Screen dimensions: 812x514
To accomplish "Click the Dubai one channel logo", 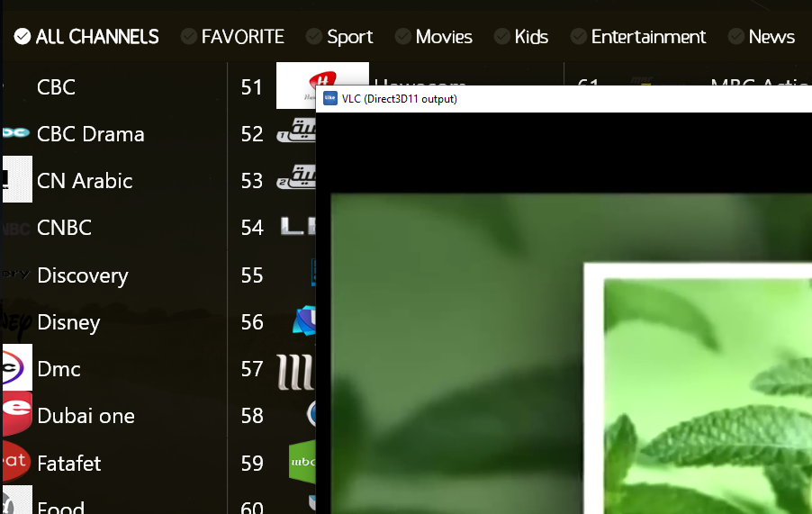I will 17,413.
